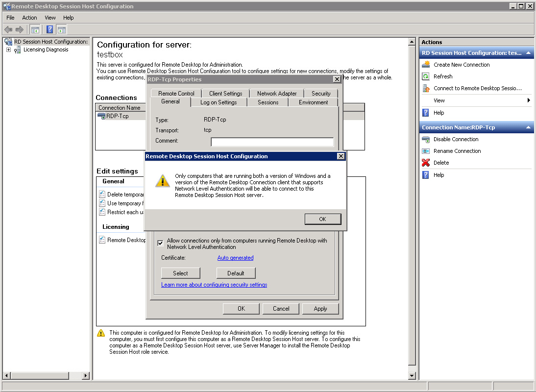Click the Show/Hide Action Pane toolbar icon

coord(62,30)
